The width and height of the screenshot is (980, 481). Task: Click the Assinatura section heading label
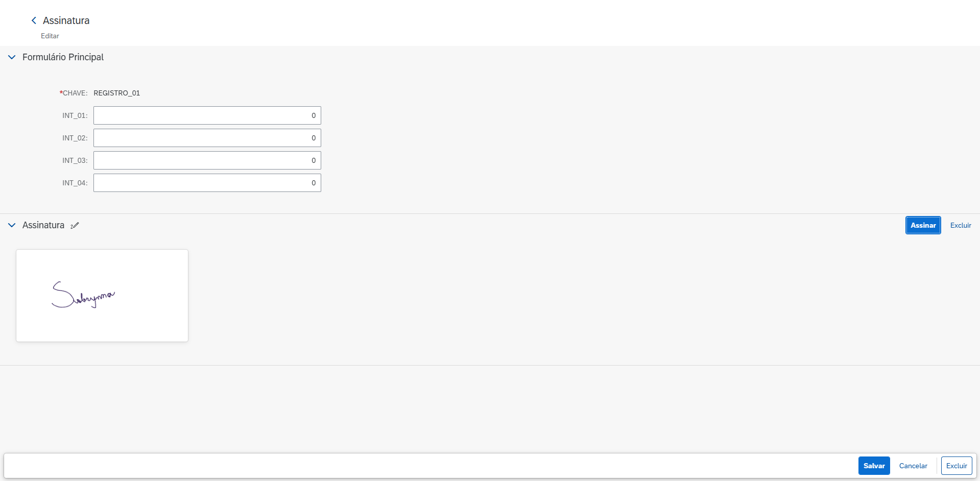click(43, 225)
